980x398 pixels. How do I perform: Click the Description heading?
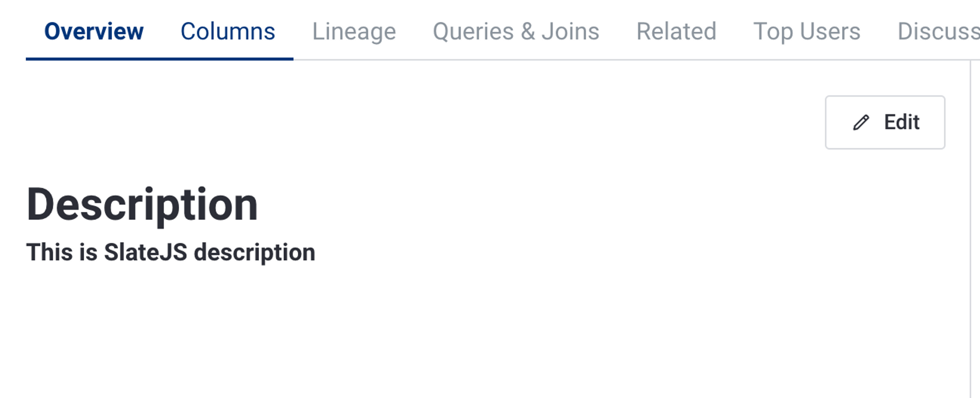pos(142,205)
